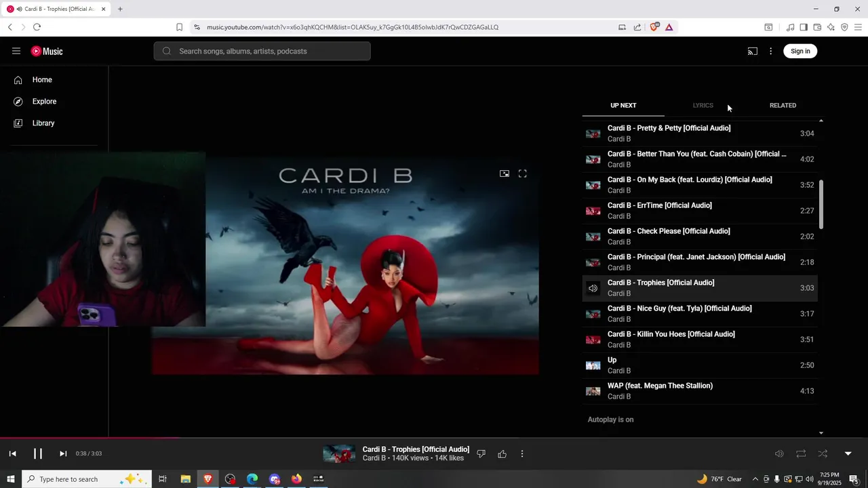Skip to the next track

62,453
